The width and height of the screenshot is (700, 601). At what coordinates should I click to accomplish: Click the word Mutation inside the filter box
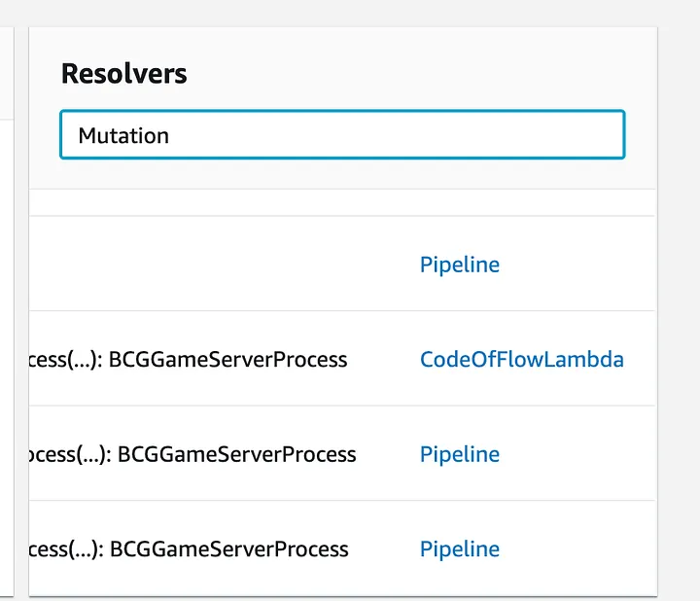coord(123,135)
